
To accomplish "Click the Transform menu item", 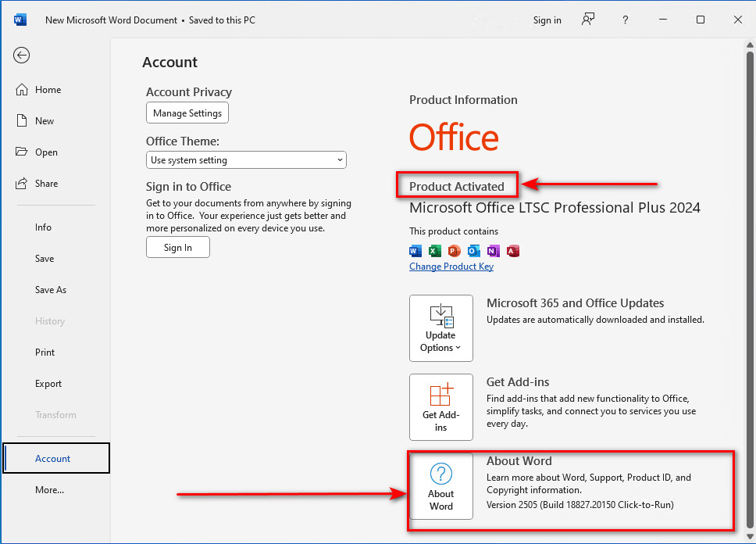I will coord(55,415).
